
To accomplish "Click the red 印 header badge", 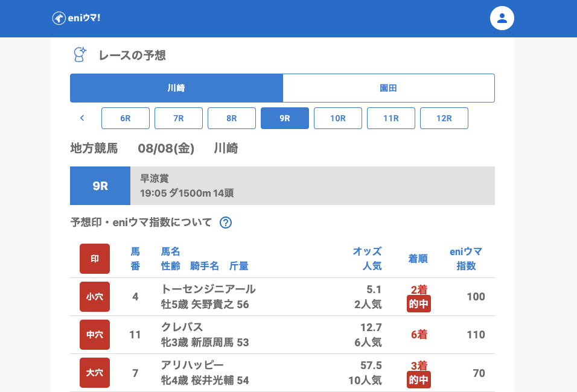I will (x=95, y=259).
